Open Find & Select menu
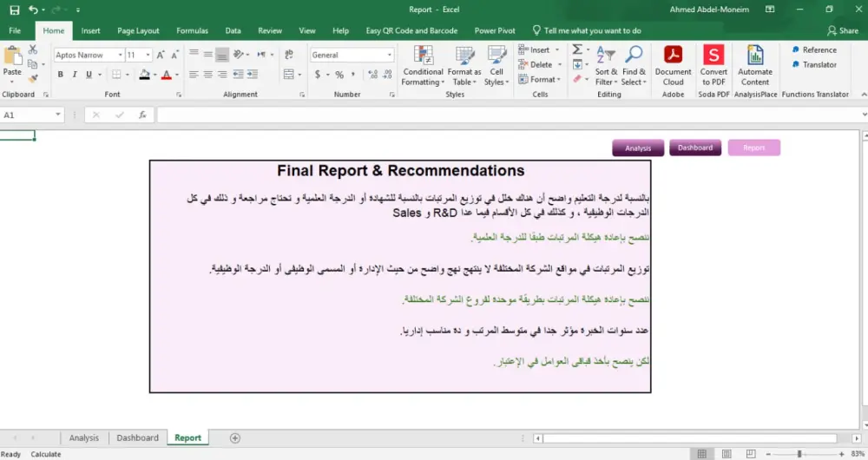Viewport: 868px width, 460px height. pyautogui.click(x=634, y=66)
